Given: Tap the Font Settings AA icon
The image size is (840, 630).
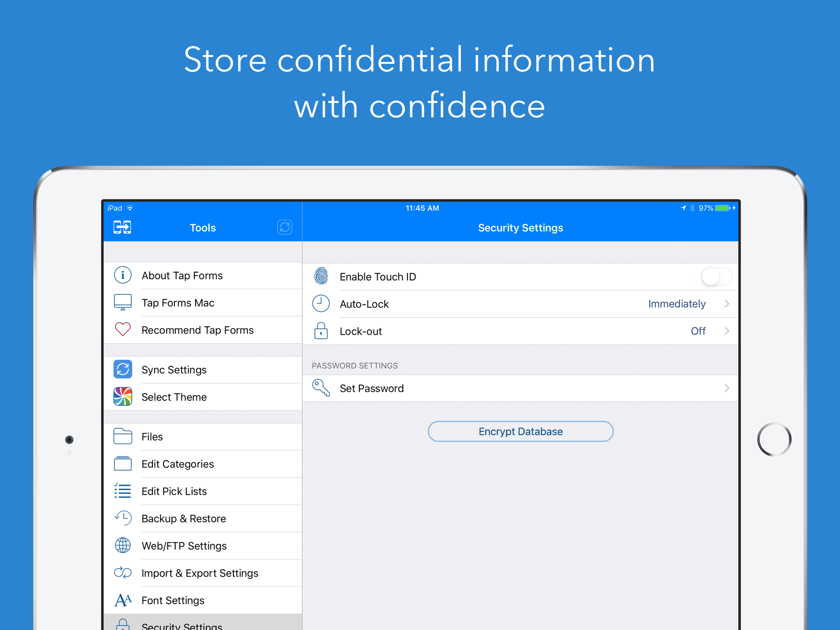Looking at the screenshot, I should pyautogui.click(x=123, y=600).
